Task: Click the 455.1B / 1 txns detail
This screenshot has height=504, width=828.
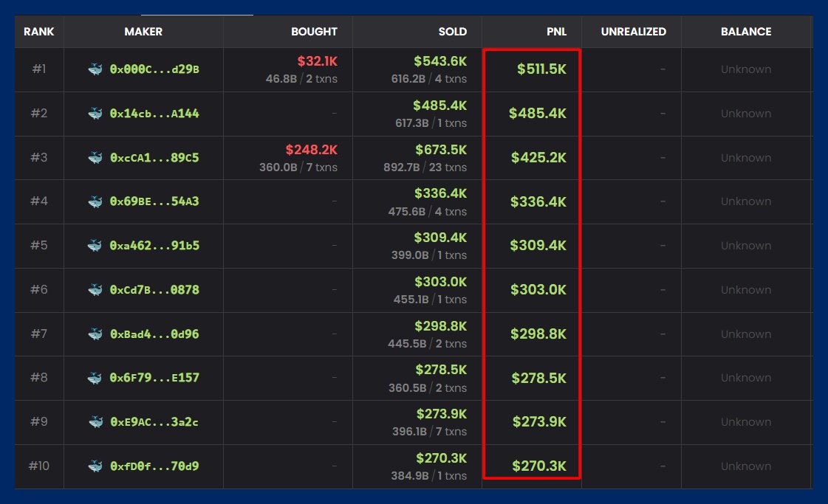Action: 431,300
